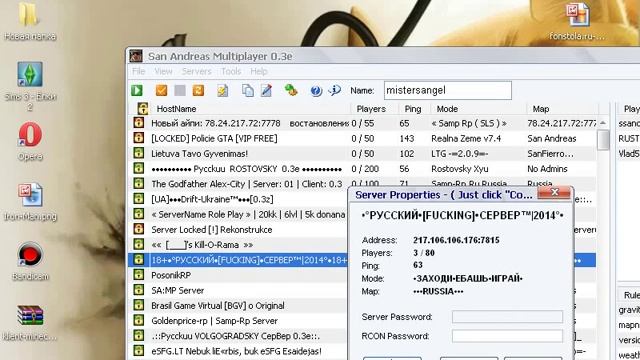Select the ServerName Role Play server row

click(238, 214)
